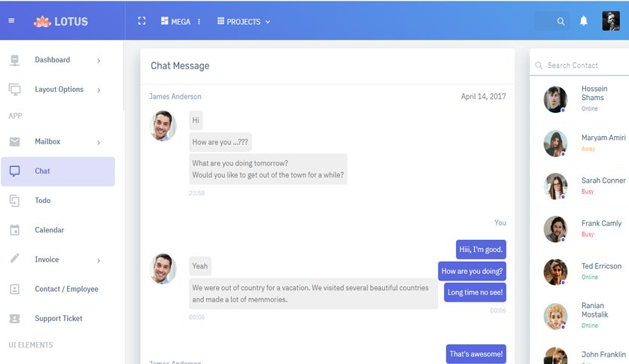
Task: Open notifications bell icon
Action: [x=584, y=21]
